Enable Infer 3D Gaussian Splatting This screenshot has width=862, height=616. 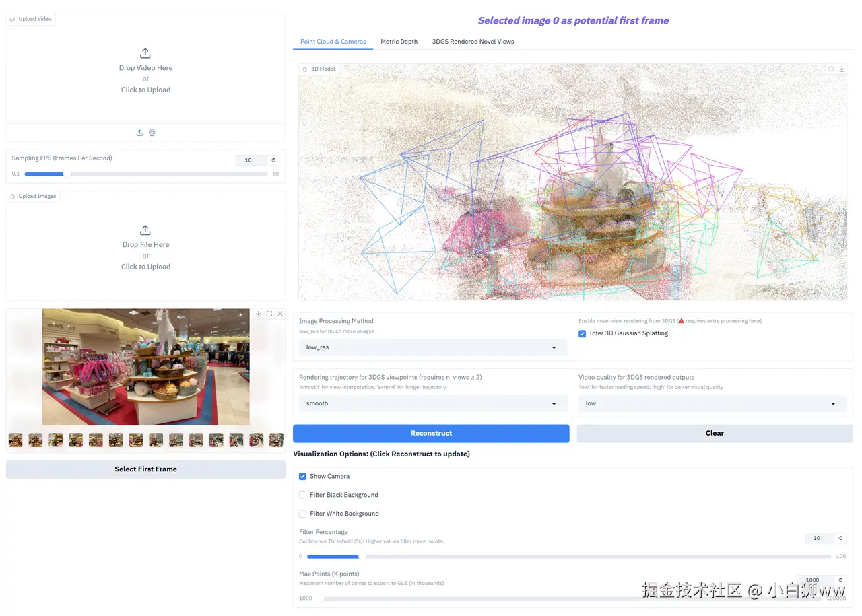(x=582, y=333)
